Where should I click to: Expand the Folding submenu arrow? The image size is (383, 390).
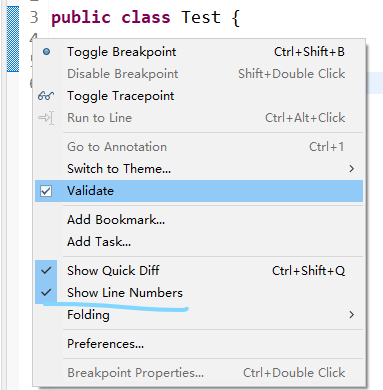pos(351,314)
